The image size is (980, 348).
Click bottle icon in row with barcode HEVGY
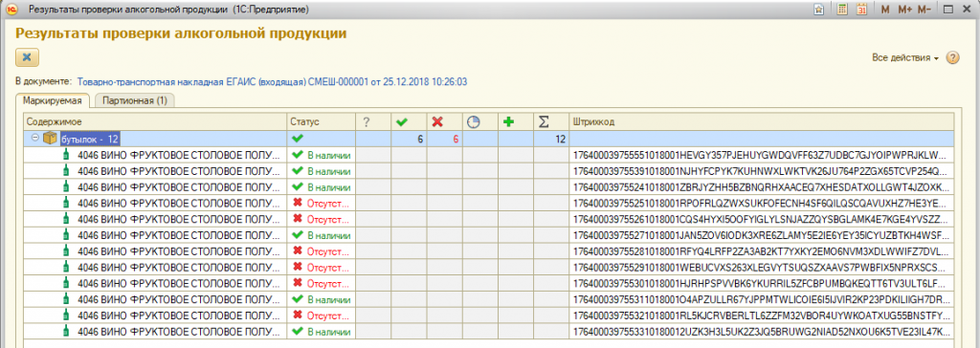coord(66,154)
